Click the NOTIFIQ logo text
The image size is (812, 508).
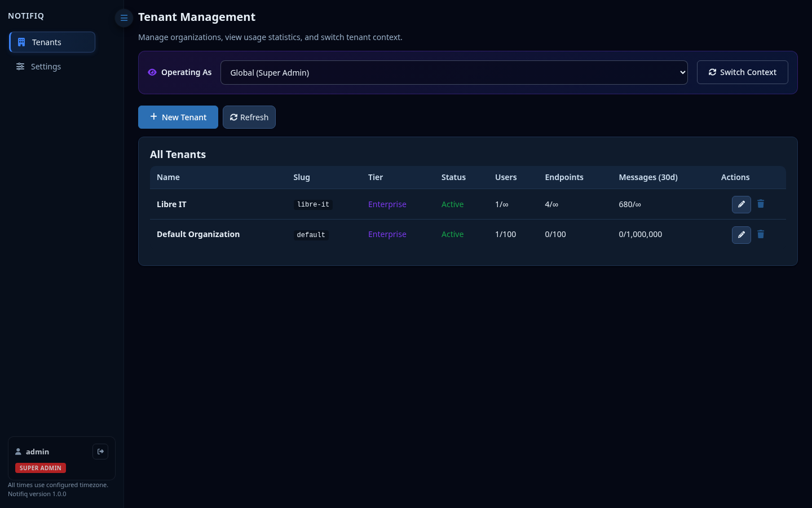pos(26,16)
